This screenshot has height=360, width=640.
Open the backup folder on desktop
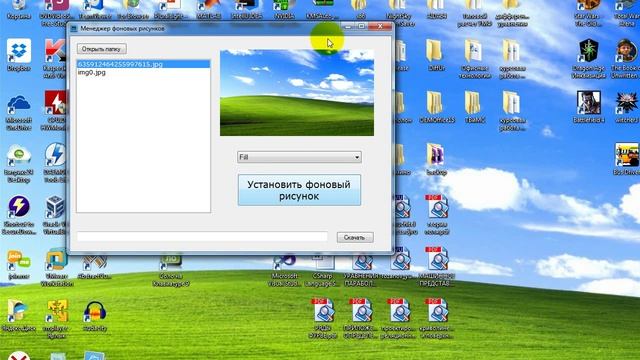click(436, 159)
